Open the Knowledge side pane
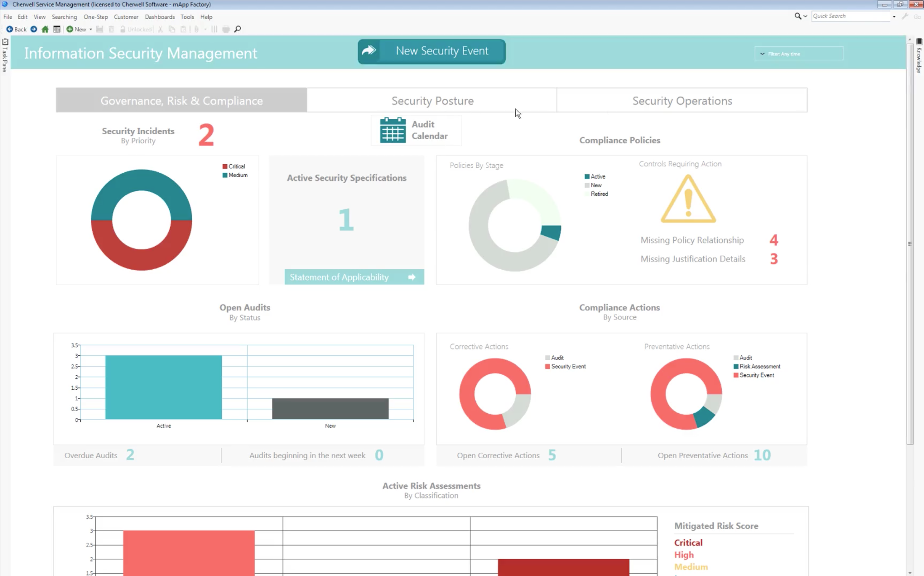 pos(919,55)
